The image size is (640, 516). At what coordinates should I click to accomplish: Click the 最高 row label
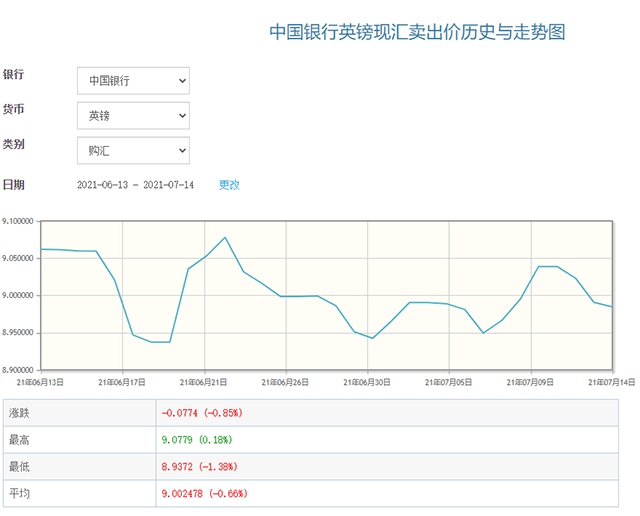click(x=19, y=440)
